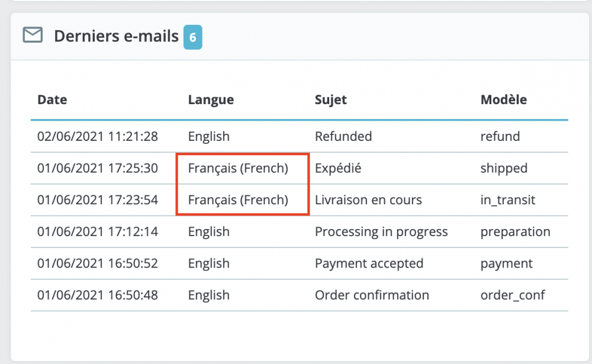Click the order_conf template cell
592x364 pixels.
tap(511, 295)
